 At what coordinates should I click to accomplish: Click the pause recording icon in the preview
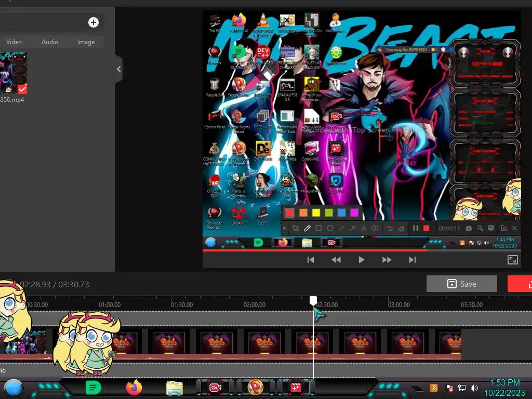415,229
